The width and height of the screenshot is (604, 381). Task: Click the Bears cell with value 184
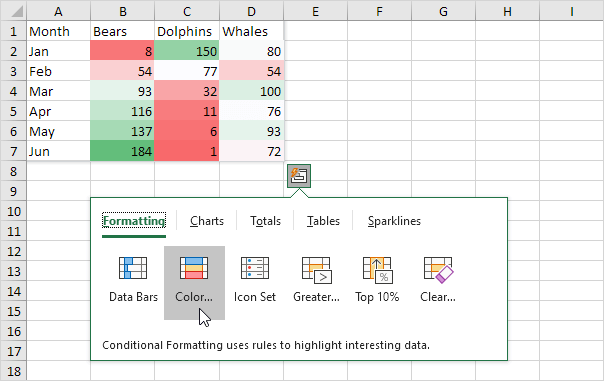tap(122, 151)
